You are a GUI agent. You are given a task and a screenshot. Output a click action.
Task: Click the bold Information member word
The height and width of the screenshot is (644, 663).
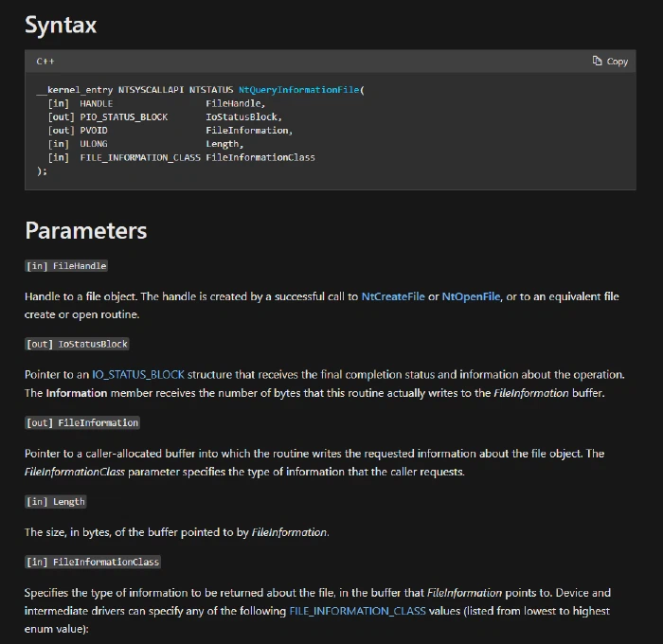77,393
